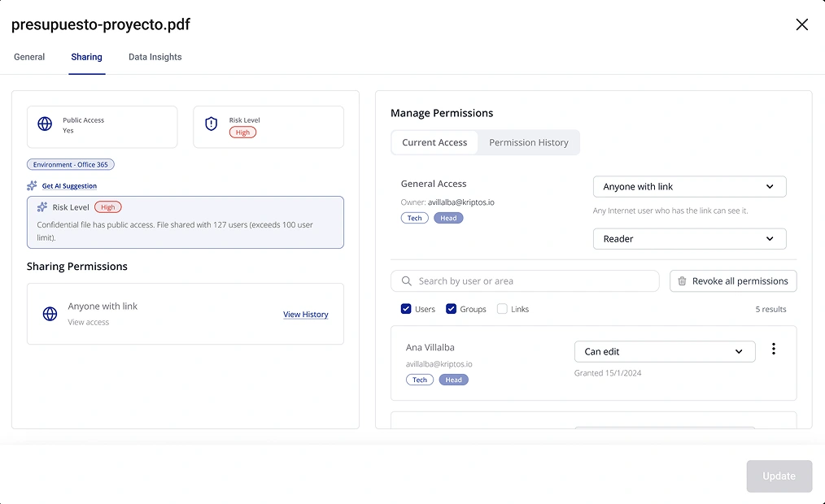Open the Reader access level dropdown
Image resolution: width=825 pixels, height=504 pixels.
pos(689,239)
